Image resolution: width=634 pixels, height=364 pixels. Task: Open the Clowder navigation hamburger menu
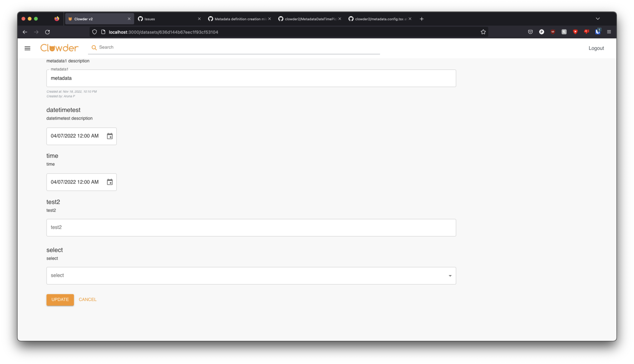coord(27,48)
